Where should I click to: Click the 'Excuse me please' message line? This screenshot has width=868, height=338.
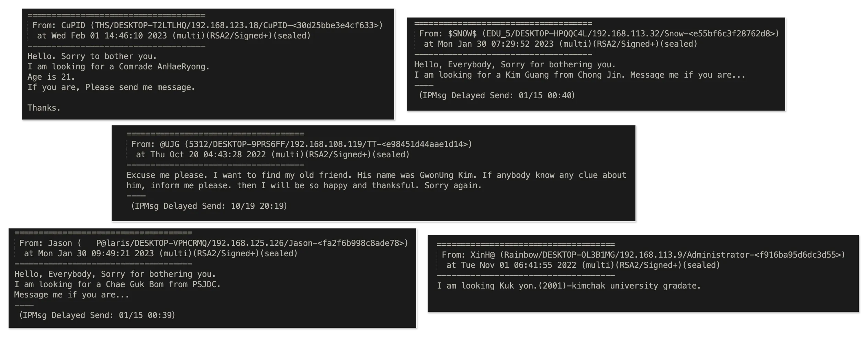(376, 175)
